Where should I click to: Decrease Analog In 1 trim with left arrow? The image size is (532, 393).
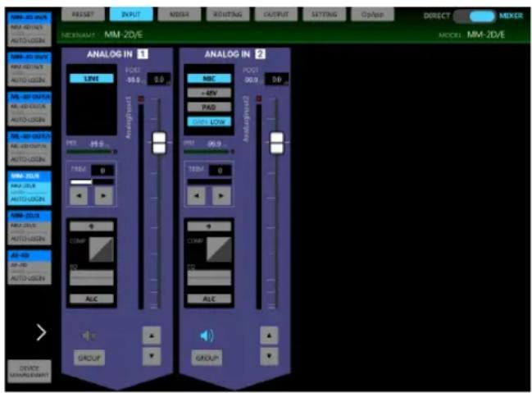[79, 195]
